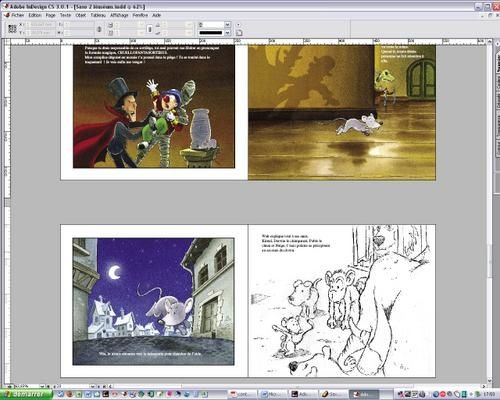This screenshot has width=500, height=400.
Task: Open the Affichage menu
Action: (x=119, y=15)
